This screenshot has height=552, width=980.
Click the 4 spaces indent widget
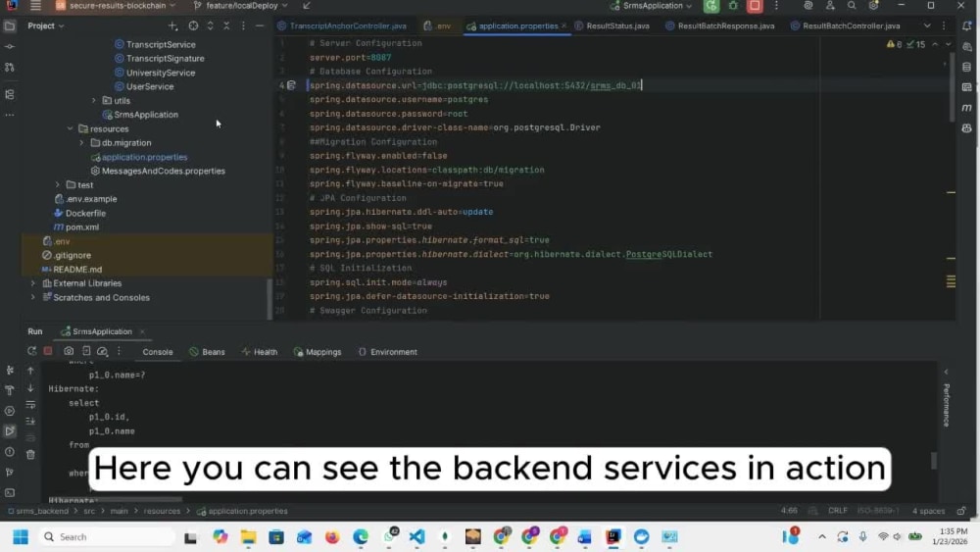(x=928, y=511)
